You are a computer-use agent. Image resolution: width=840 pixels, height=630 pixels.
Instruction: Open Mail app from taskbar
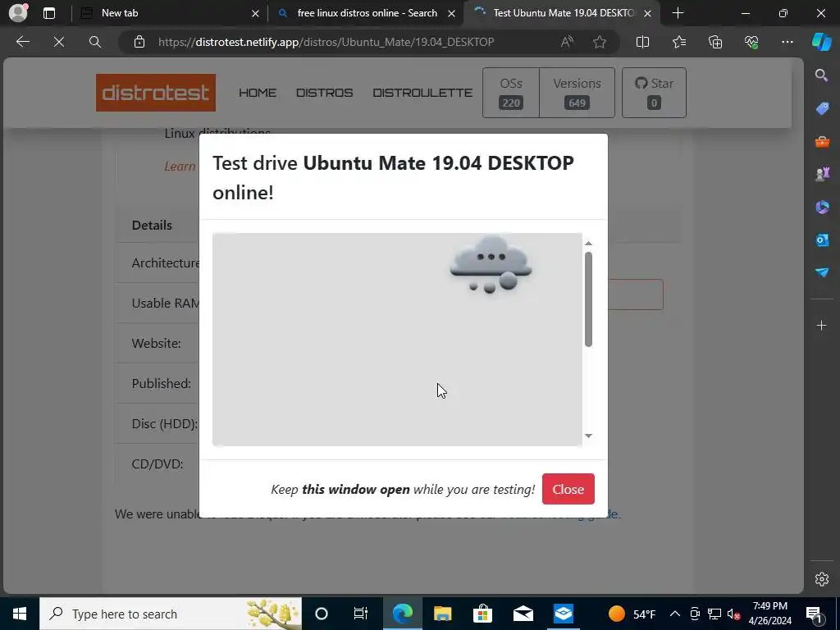(x=523, y=614)
